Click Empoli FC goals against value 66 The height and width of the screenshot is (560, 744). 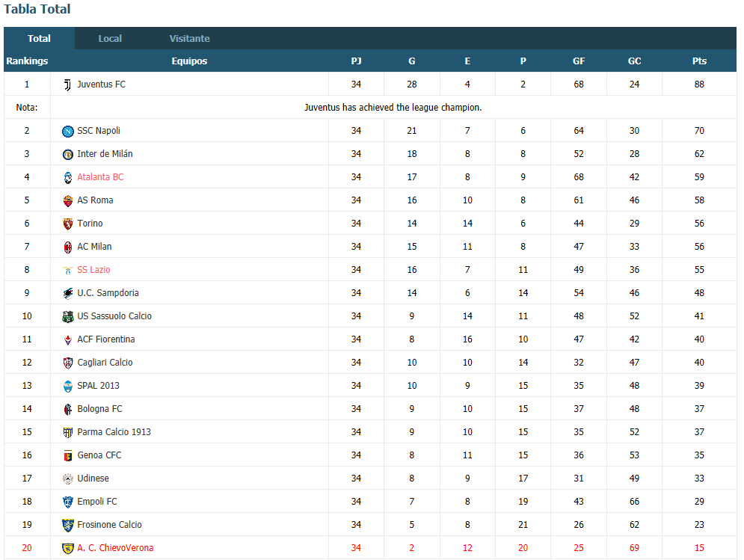pyautogui.click(x=634, y=502)
